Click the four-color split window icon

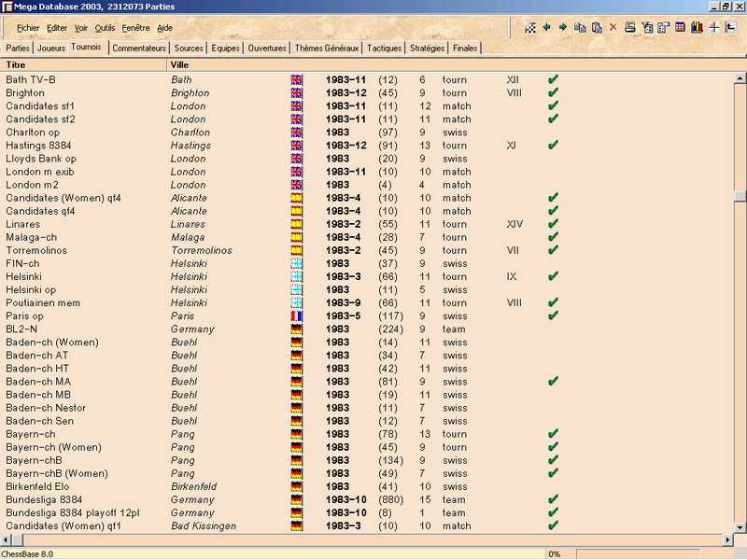click(x=713, y=28)
